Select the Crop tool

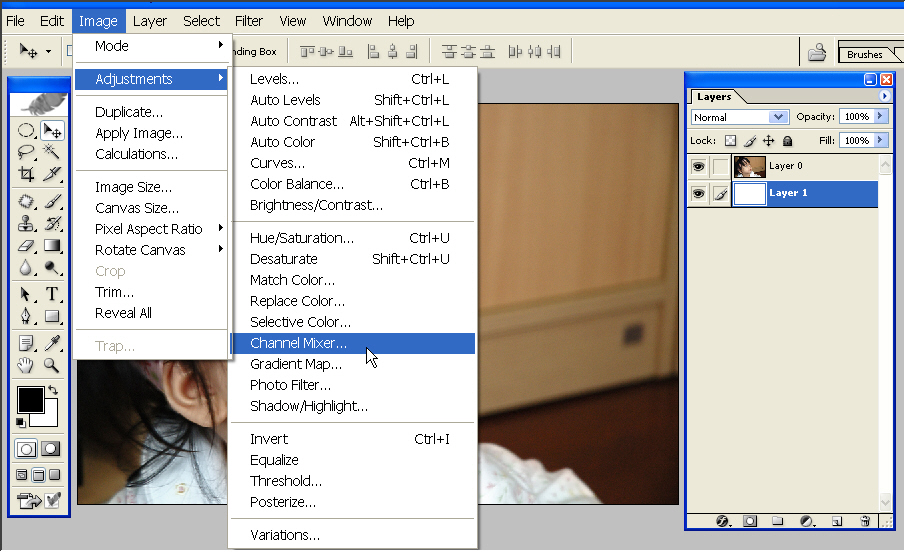pyautogui.click(x=26, y=174)
